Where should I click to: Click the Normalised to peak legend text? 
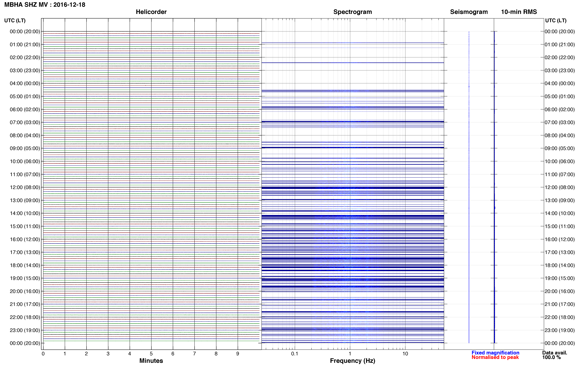(495, 357)
